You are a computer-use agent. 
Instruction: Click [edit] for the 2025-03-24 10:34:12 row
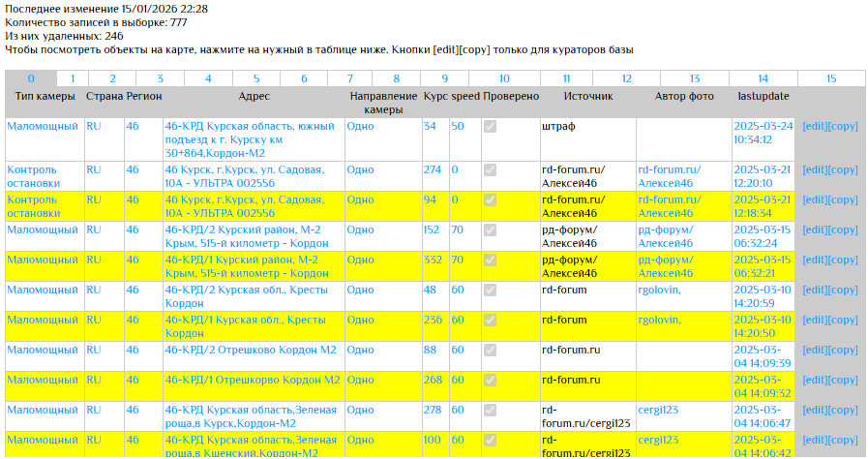[x=815, y=127]
